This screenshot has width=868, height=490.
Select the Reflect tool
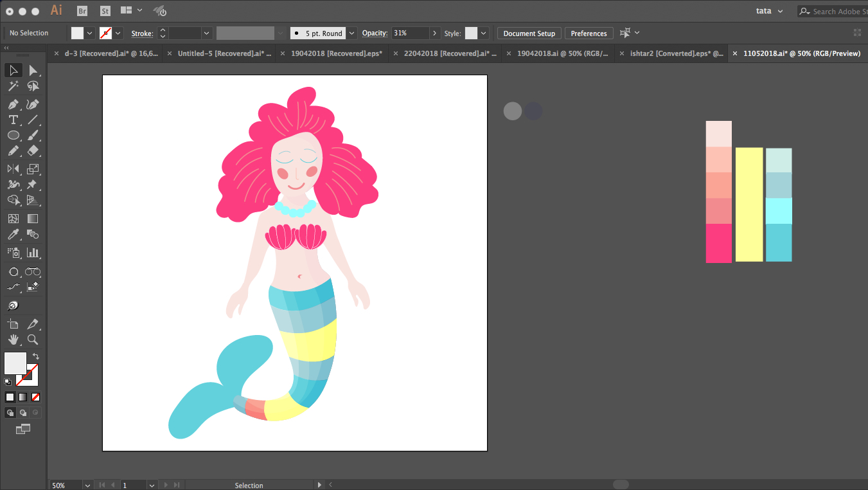point(13,168)
